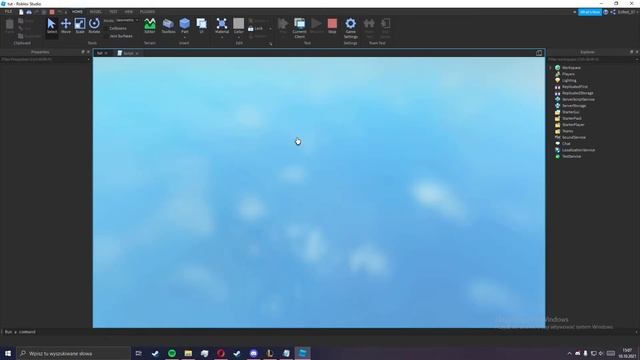Click the Players icon in Explorer
This screenshot has height=360, width=640.
558,74
